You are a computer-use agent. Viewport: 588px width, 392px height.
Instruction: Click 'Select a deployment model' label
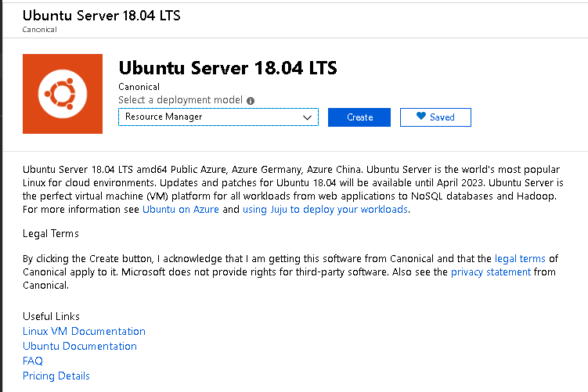point(180,100)
